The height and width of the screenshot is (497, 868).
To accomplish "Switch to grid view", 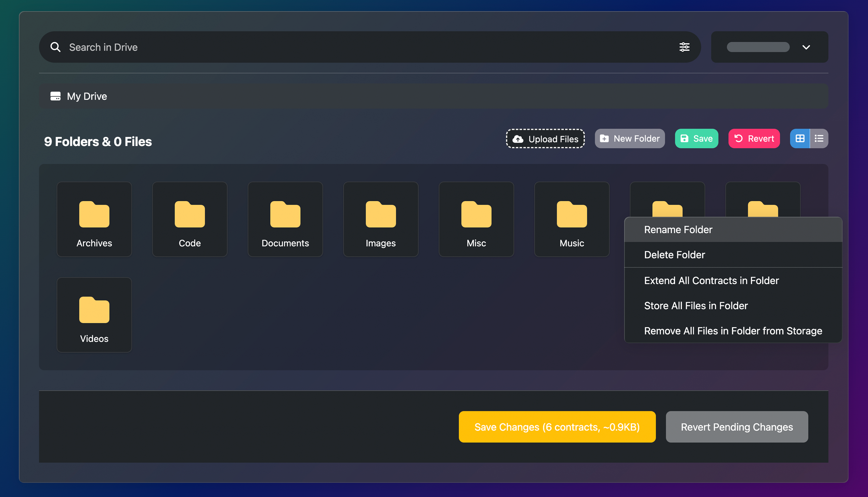I will tap(800, 139).
